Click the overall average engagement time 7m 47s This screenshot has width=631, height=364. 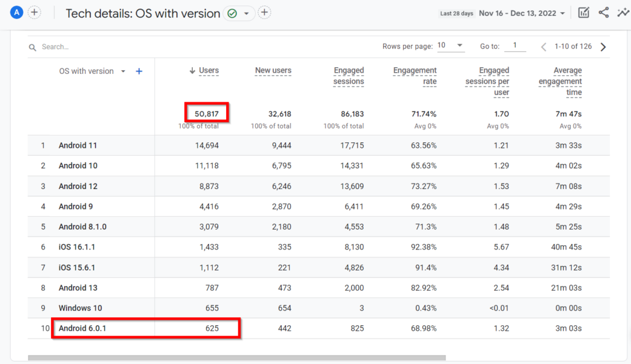pos(569,114)
